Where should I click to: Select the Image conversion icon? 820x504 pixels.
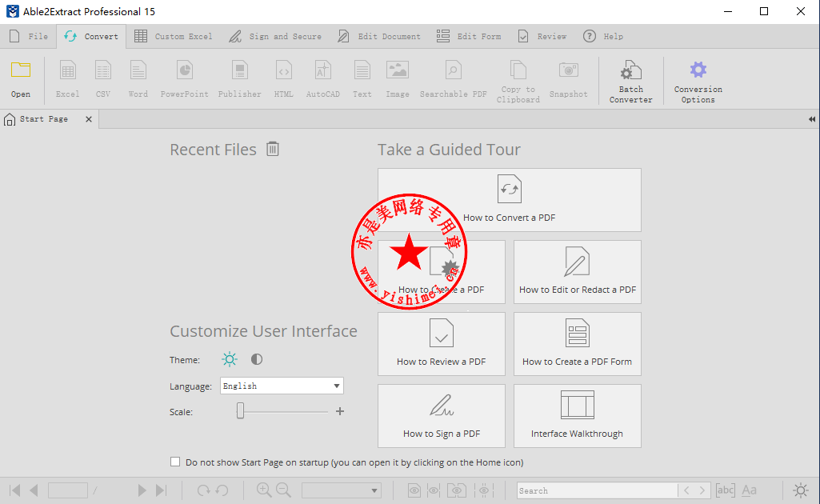tap(398, 70)
